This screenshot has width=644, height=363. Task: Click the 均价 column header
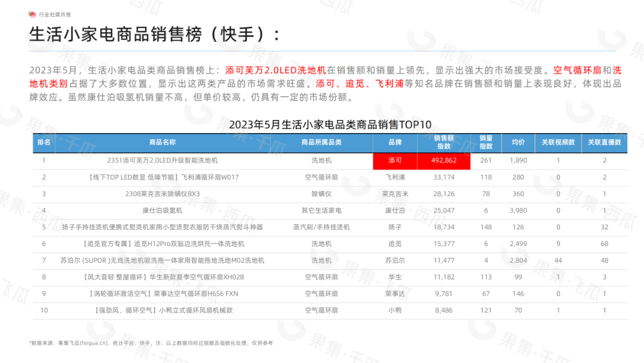coord(518,142)
